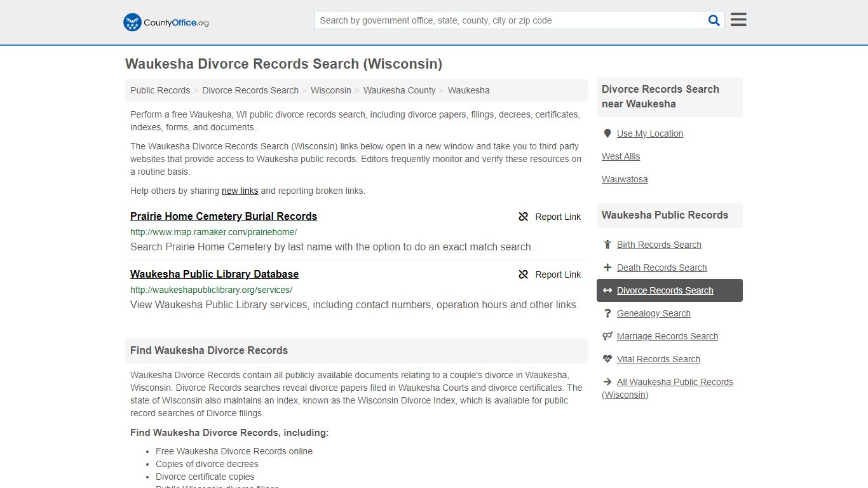Image resolution: width=868 pixels, height=488 pixels.
Task: Select the Waukesha breadcrumb
Action: point(469,90)
